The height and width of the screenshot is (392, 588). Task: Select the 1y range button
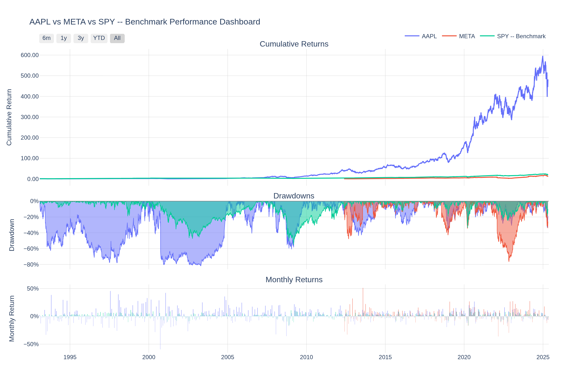(63, 38)
